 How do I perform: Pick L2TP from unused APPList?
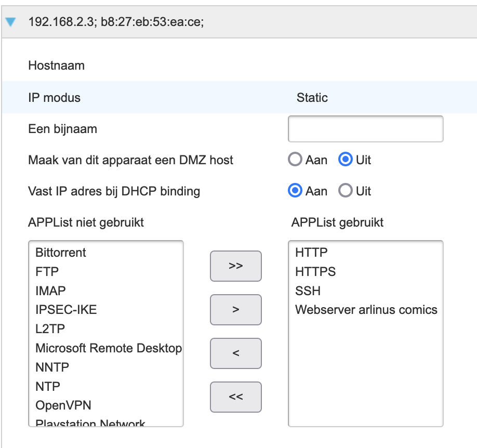(x=50, y=329)
